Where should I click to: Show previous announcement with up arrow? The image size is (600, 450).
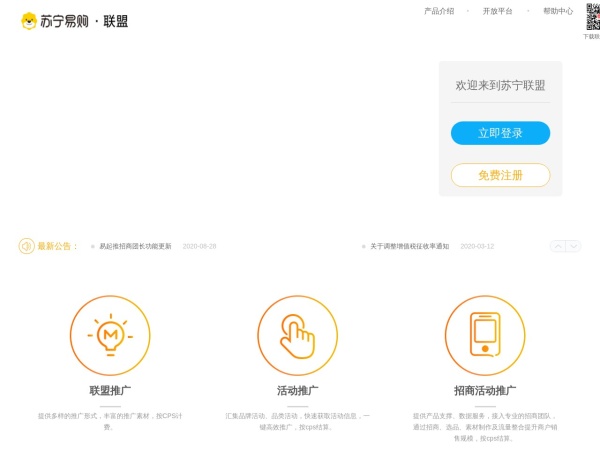[x=558, y=246]
